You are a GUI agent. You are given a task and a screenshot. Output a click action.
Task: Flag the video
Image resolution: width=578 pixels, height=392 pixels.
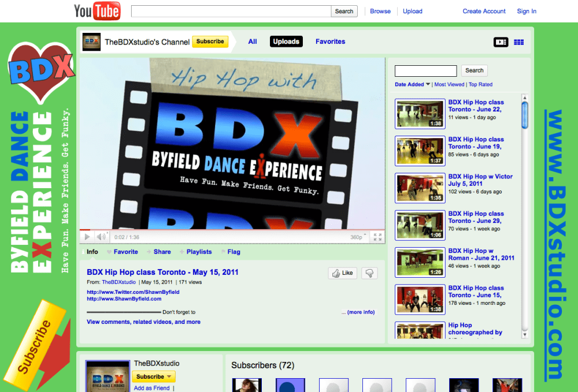click(x=234, y=252)
